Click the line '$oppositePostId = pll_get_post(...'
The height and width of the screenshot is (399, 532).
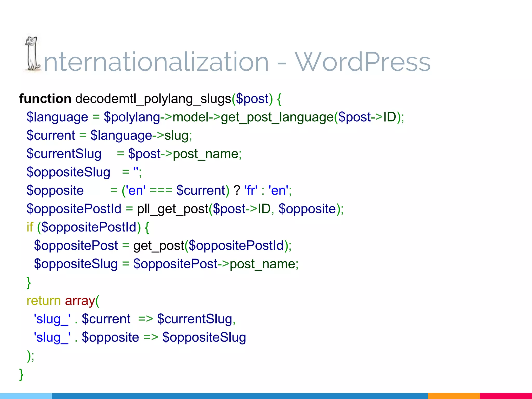coord(185,209)
